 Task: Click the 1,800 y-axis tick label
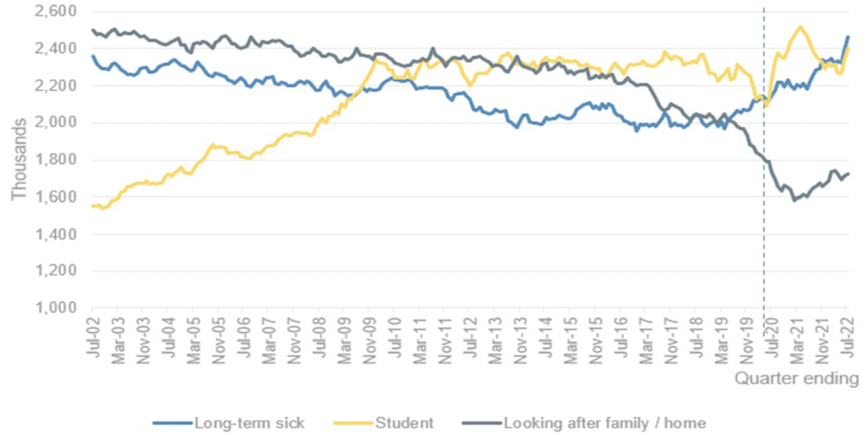tap(56, 159)
